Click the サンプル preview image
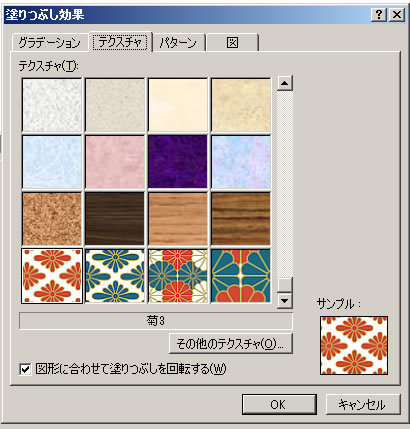Image resolution: width=410 pixels, height=429 pixels. coord(354,345)
